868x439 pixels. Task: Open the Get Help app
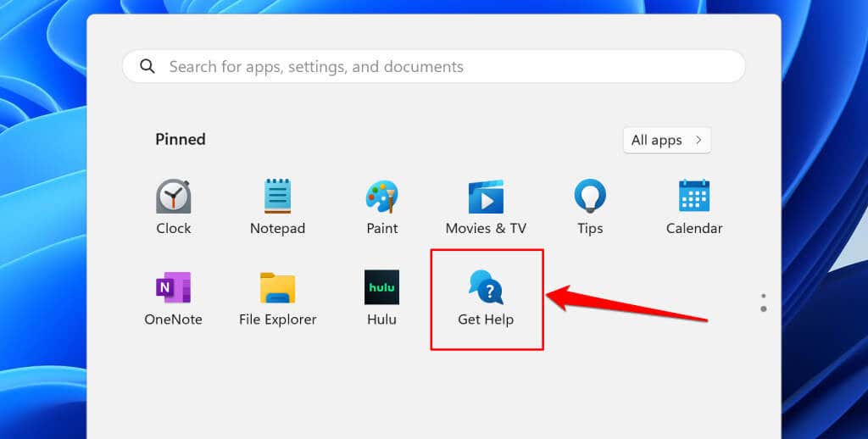pyautogui.click(x=486, y=297)
